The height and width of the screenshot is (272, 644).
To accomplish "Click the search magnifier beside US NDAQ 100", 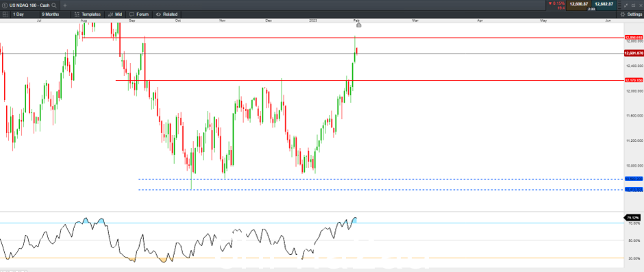I will pyautogui.click(x=53, y=5).
